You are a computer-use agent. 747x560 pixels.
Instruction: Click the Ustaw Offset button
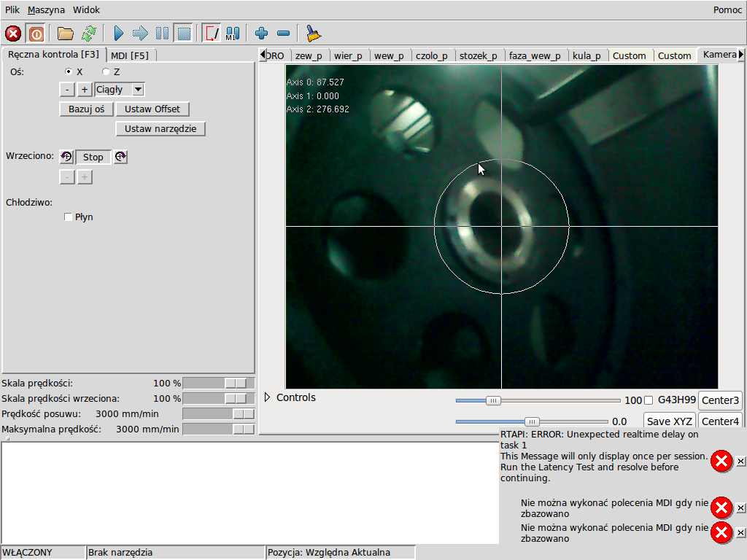pos(152,109)
